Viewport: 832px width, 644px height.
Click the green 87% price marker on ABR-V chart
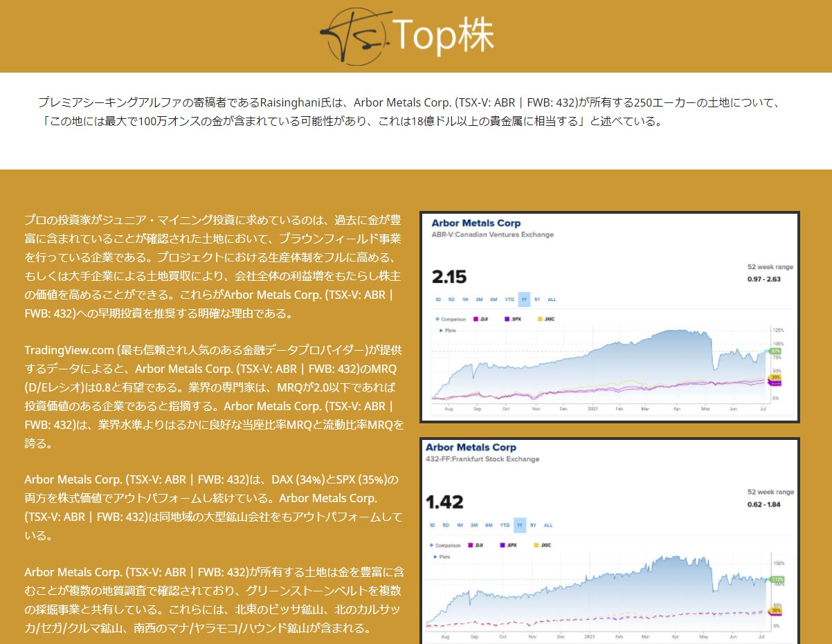pos(775,351)
